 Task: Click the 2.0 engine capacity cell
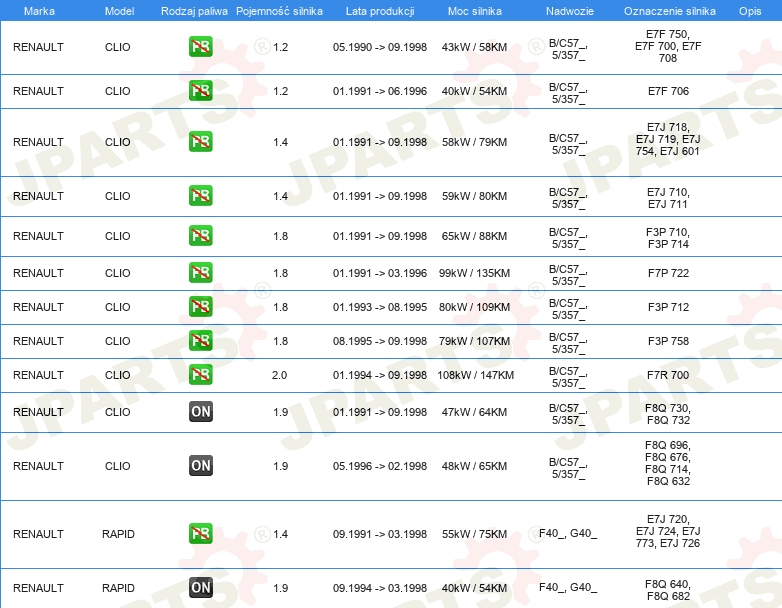click(x=279, y=375)
